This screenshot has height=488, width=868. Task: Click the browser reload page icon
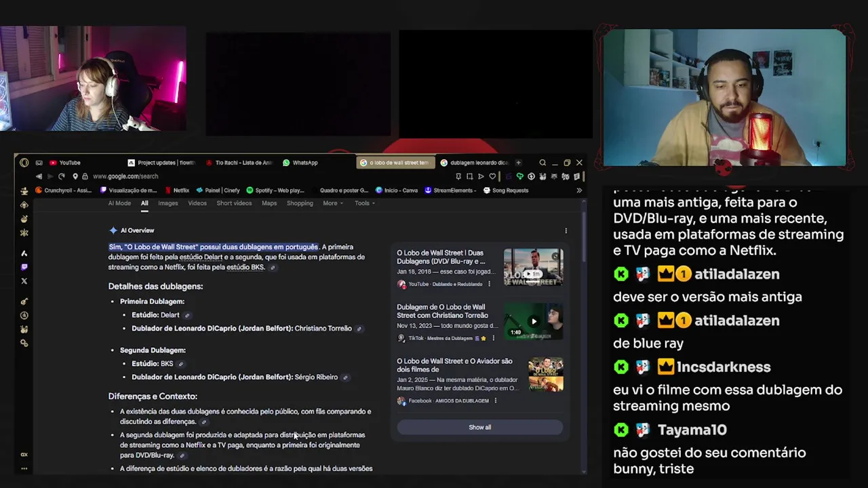[61, 176]
